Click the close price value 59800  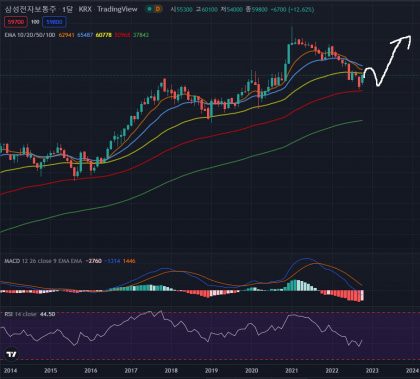260,10
